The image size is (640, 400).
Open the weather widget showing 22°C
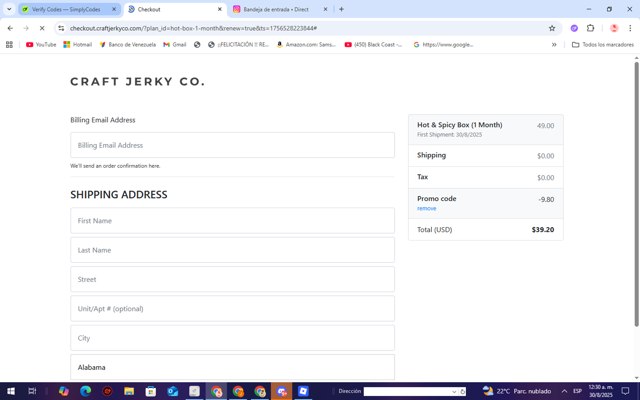(x=516, y=391)
